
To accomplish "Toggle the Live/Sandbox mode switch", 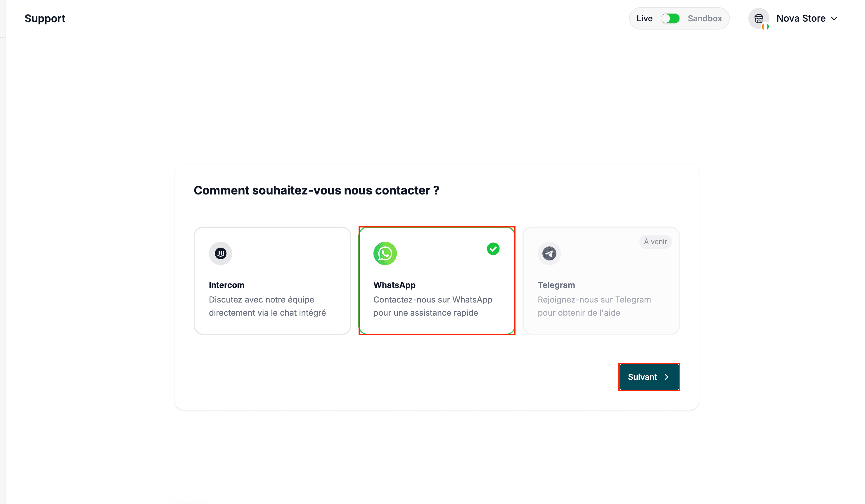I will 670,18.
